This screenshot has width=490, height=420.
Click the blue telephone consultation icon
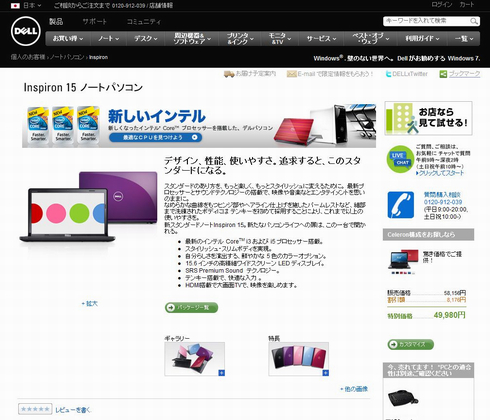coord(401,205)
